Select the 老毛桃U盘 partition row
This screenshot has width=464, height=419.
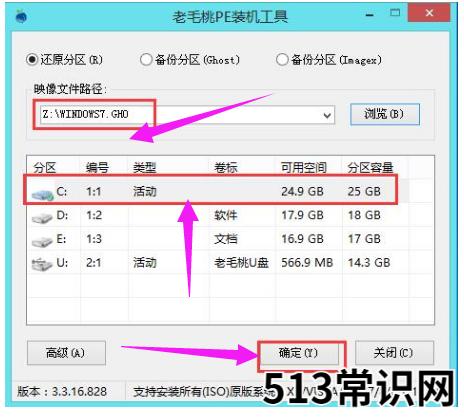(x=230, y=263)
